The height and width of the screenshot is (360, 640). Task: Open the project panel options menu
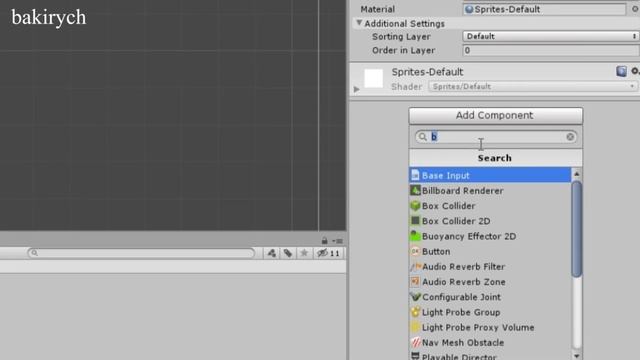point(338,241)
